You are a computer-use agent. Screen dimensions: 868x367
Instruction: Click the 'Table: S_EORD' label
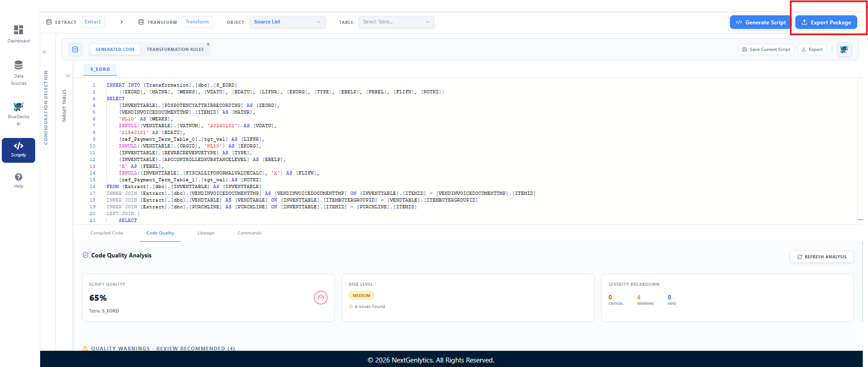104,311
